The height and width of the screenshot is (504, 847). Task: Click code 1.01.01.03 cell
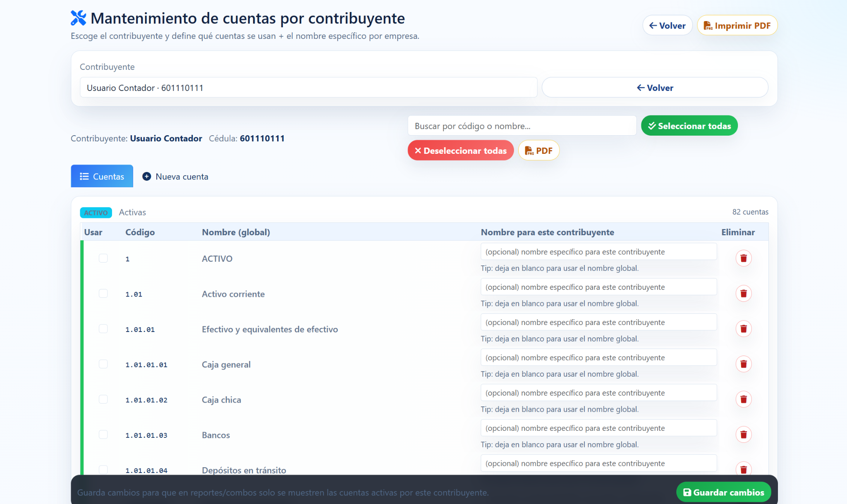(146, 435)
